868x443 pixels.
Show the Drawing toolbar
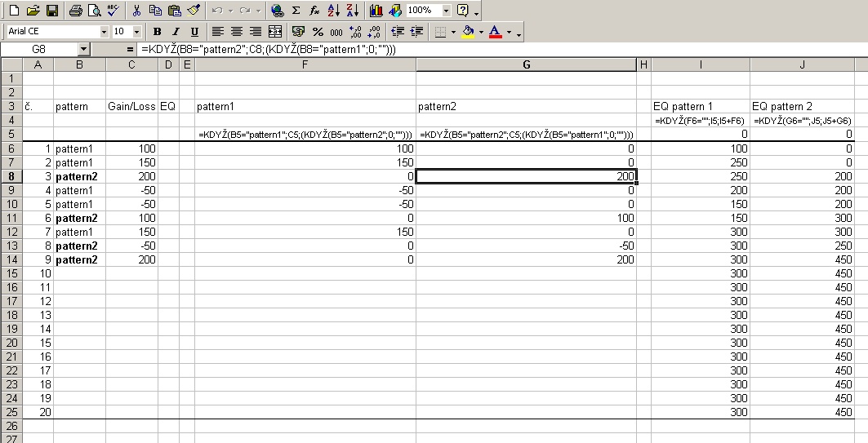394,10
